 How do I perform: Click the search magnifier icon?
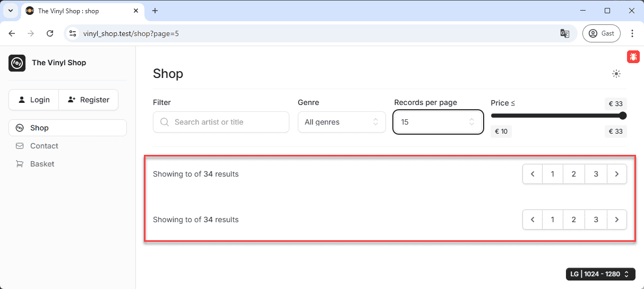(x=164, y=122)
